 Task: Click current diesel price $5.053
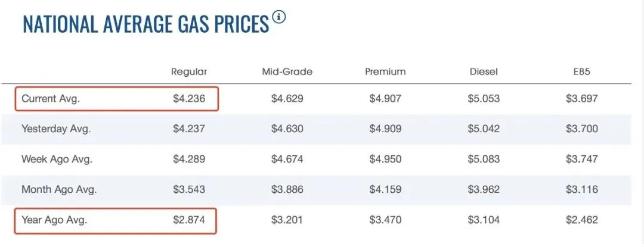pyautogui.click(x=484, y=99)
